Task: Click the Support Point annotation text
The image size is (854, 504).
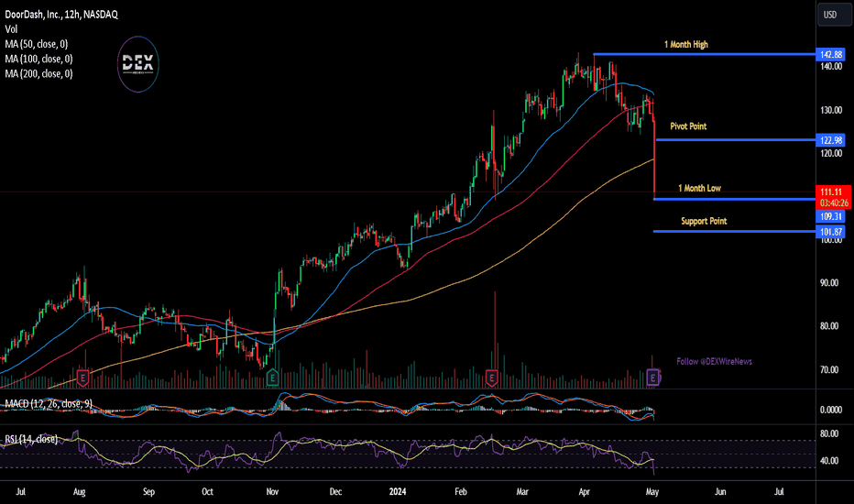Action: click(704, 221)
